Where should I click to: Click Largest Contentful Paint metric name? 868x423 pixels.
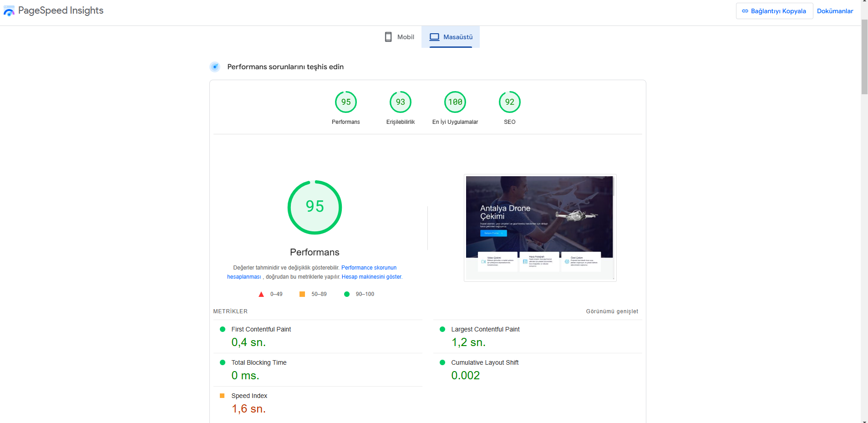(x=485, y=329)
